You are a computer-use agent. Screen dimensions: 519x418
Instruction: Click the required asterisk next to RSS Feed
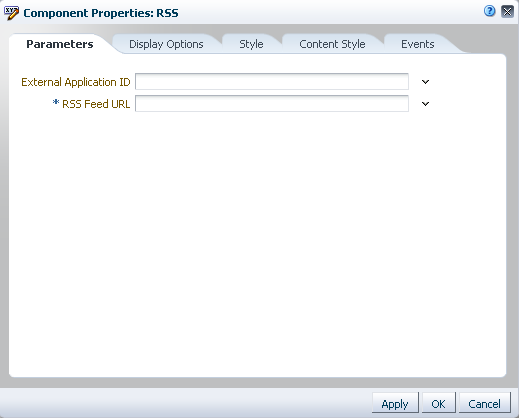point(56,102)
